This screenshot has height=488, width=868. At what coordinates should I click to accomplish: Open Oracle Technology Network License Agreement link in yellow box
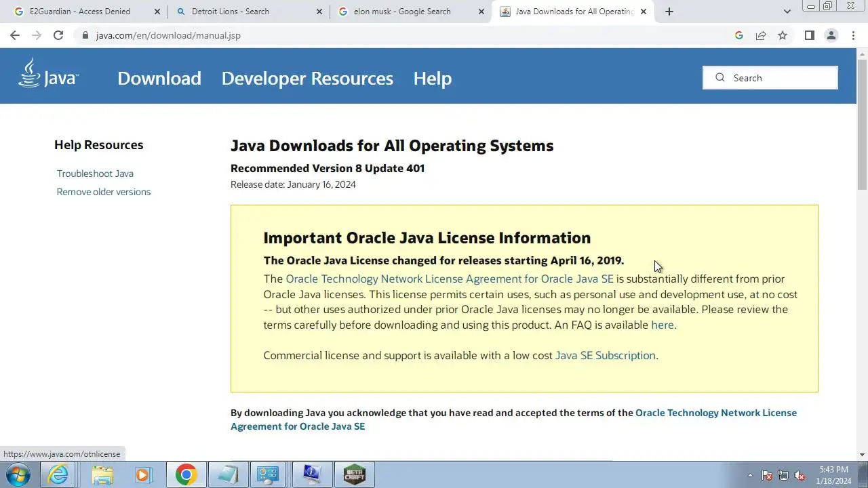click(450, 279)
